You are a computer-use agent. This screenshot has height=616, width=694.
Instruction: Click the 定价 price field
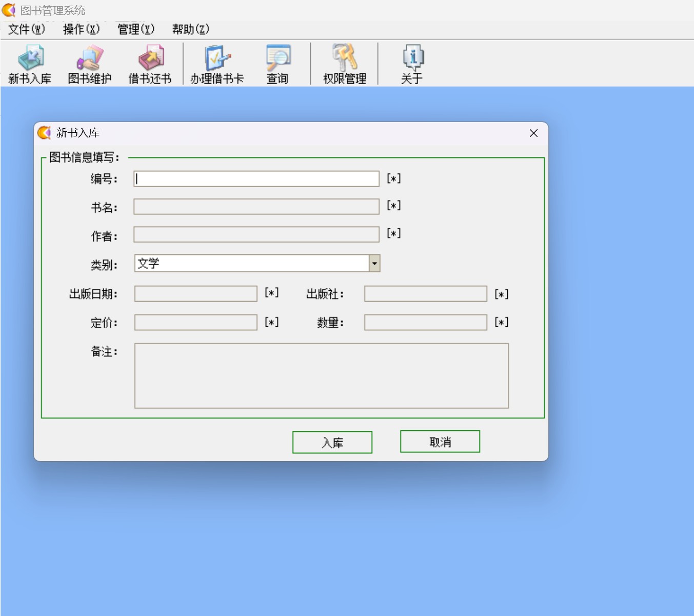(195, 323)
